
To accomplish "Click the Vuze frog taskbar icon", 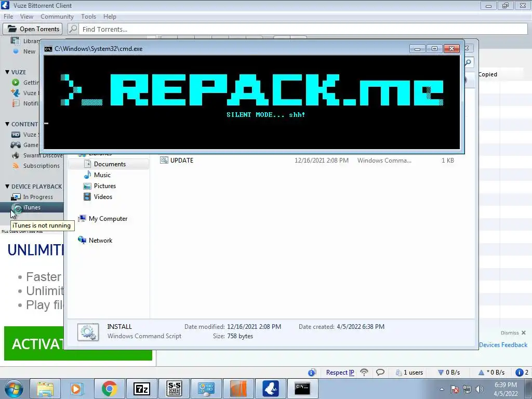I will click(x=271, y=389).
